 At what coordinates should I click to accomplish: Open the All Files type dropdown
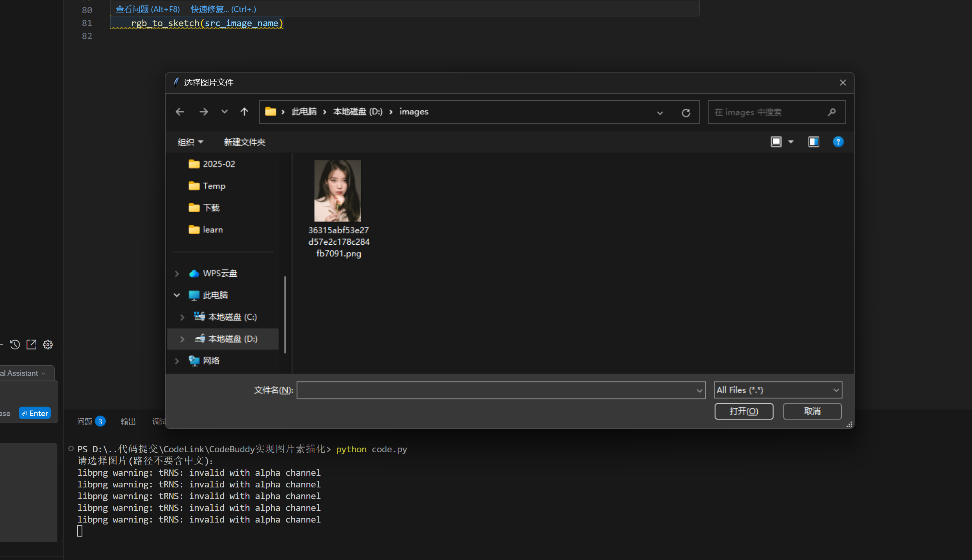click(x=778, y=390)
